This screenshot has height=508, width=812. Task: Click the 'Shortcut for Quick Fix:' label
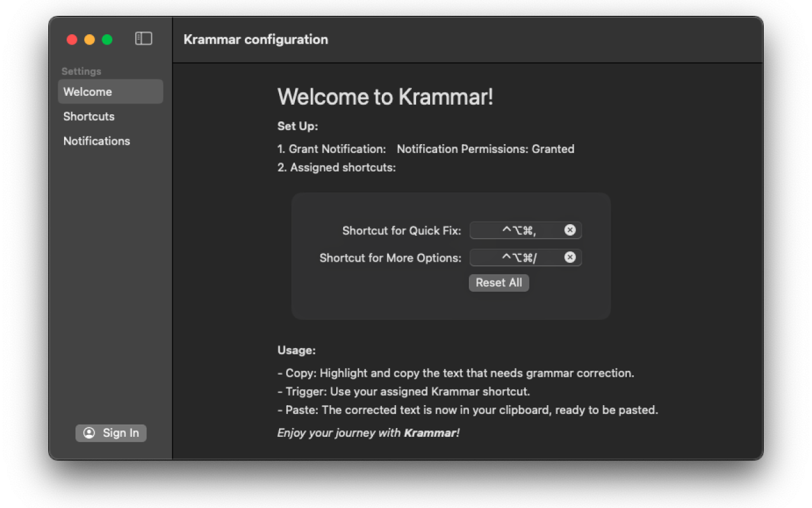point(402,231)
